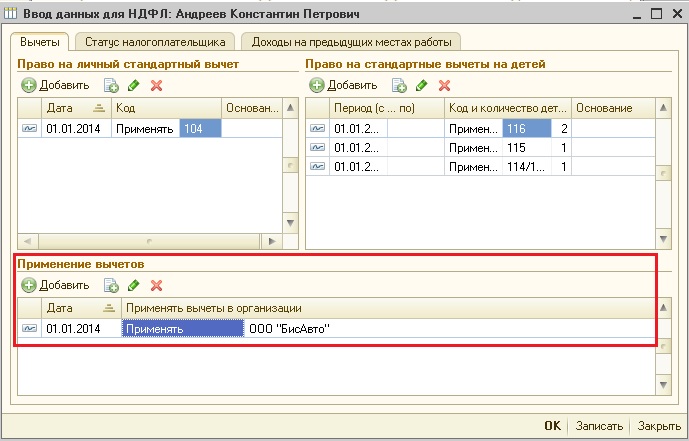Select row icon of code 115 entry
Image resolution: width=689 pixels, height=441 pixels.
point(317,148)
